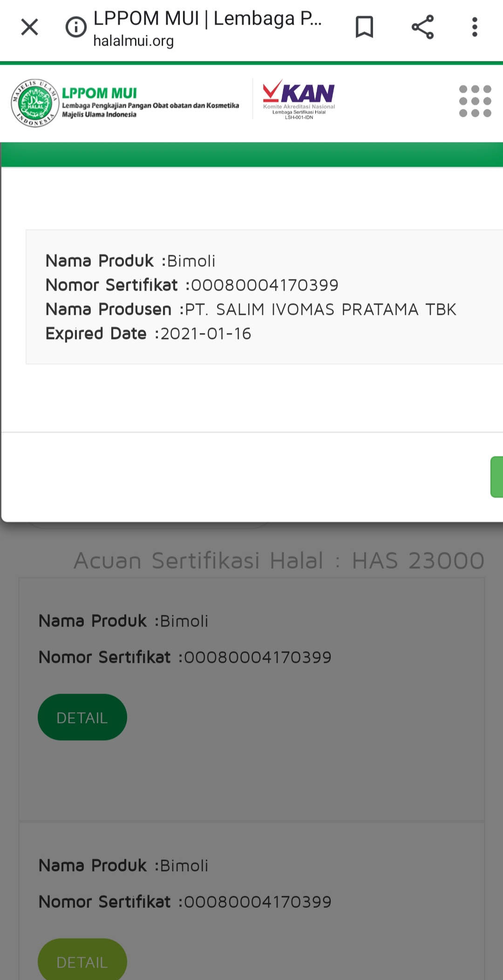Open DETAIL for the bottom Bimoli card
This screenshot has width=503, height=980.
(x=82, y=961)
